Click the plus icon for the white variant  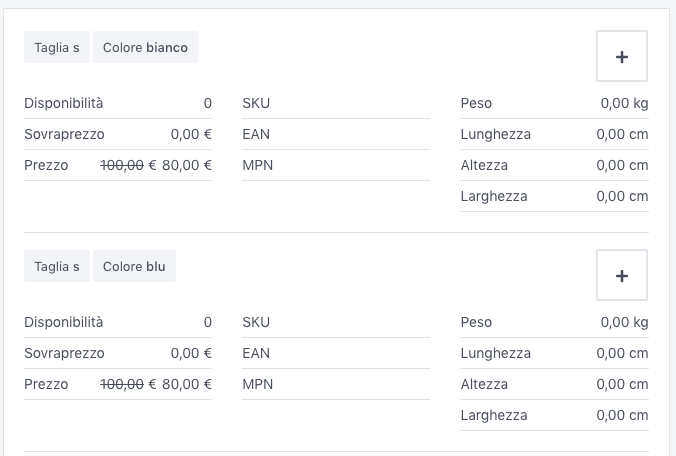pos(621,56)
